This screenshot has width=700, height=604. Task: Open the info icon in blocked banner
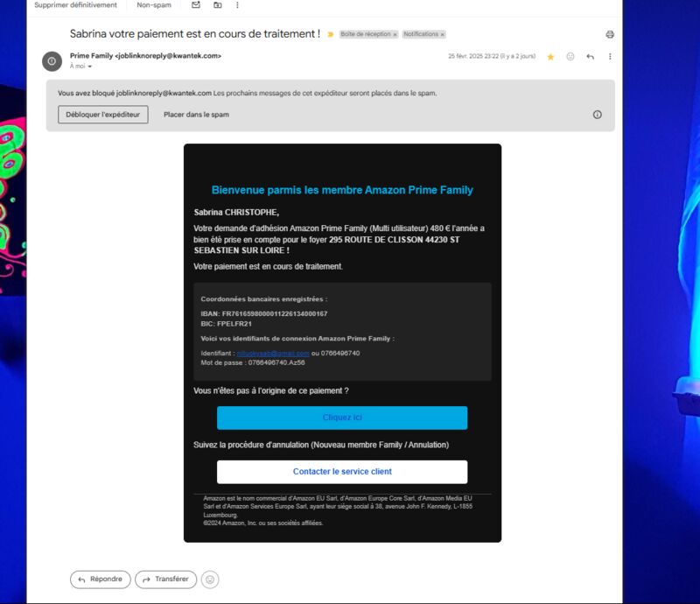click(x=598, y=115)
